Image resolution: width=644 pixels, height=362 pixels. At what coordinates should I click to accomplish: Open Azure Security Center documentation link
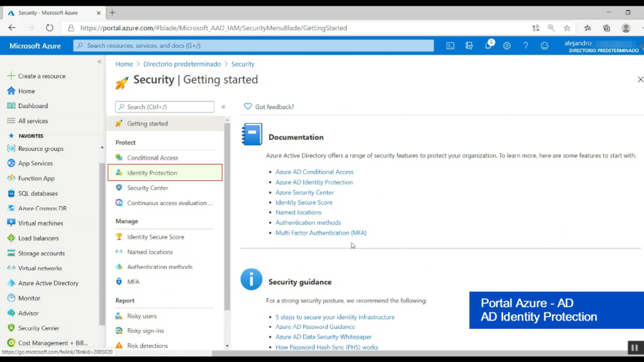click(304, 192)
